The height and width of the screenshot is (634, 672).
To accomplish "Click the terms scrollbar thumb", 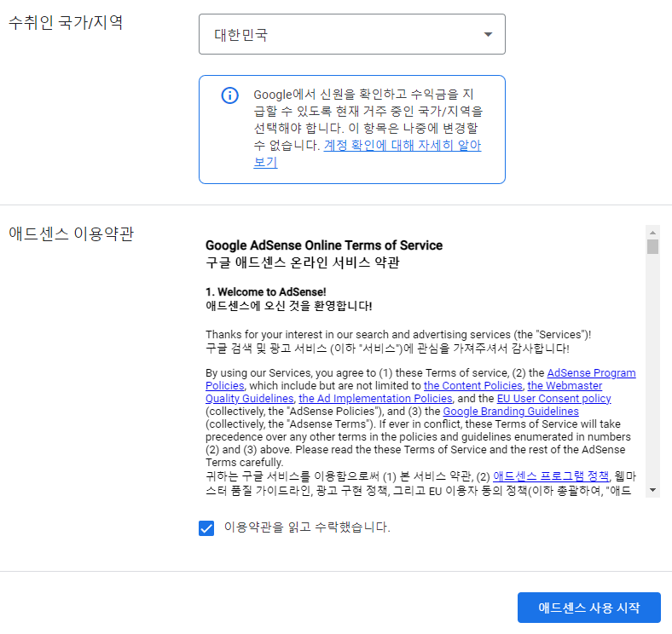I will [652, 247].
